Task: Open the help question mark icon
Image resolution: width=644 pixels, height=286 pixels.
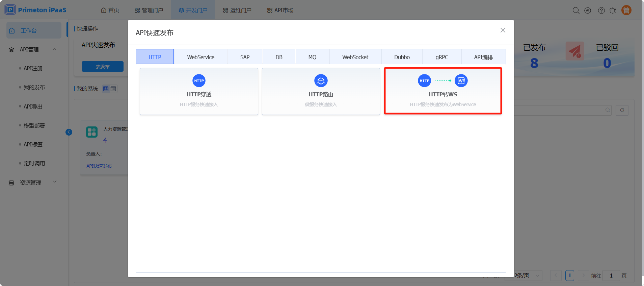Action: [x=601, y=10]
